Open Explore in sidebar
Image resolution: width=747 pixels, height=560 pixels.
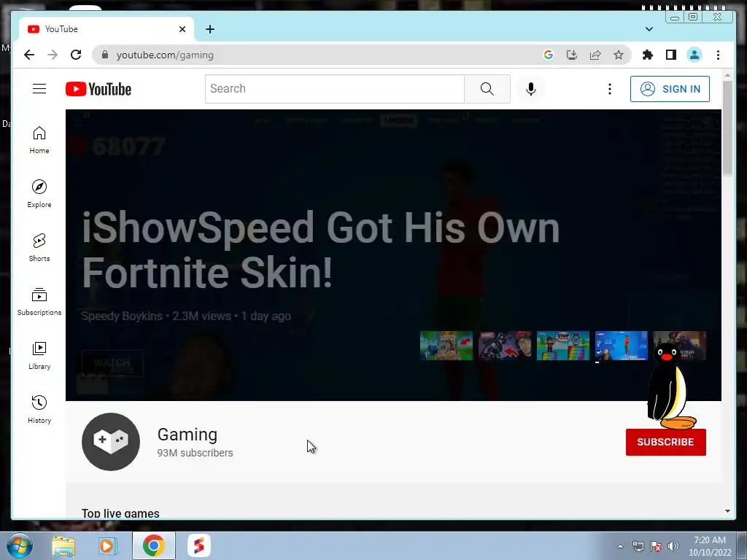39,194
